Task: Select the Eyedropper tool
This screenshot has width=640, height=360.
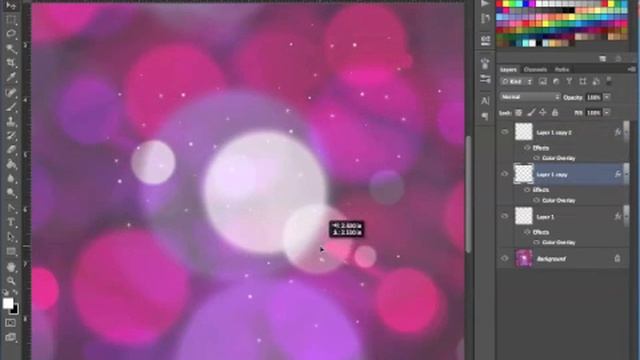Action: click(11, 77)
